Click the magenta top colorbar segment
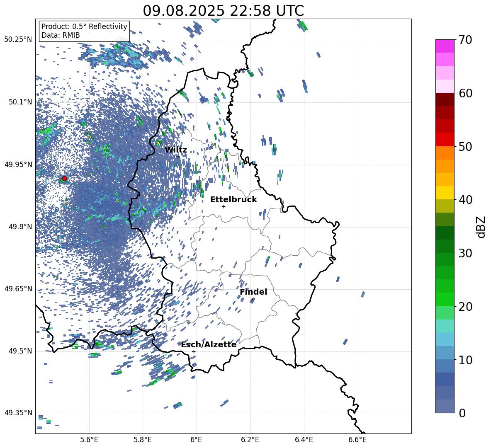491x448 pixels. (x=445, y=46)
